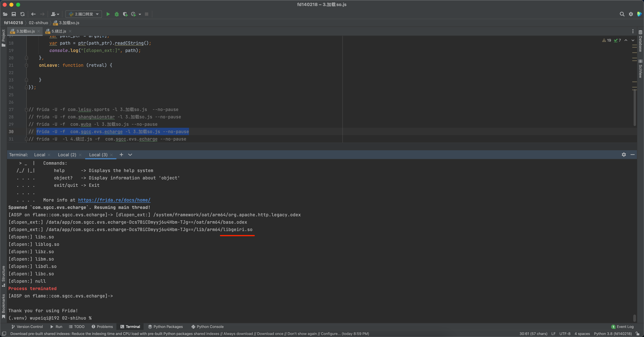This screenshot has width=644, height=337.
Task: Open editor tabs more options menu
Action: coord(633,31)
